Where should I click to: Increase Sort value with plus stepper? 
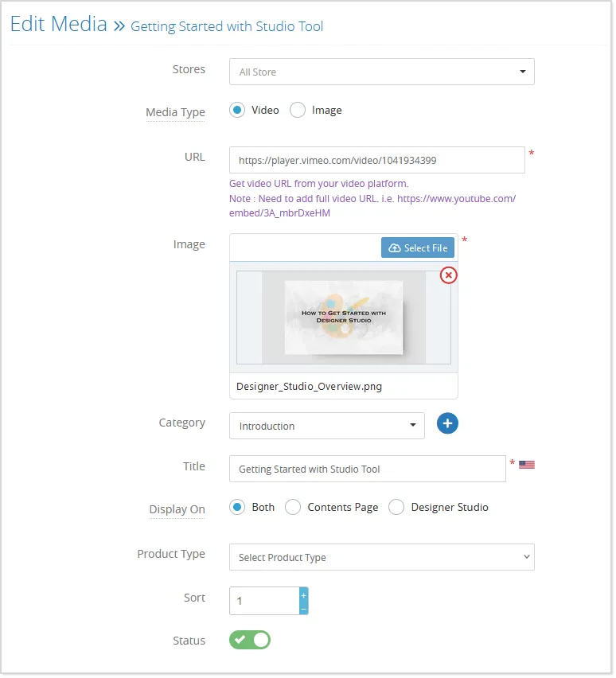(305, 597)
